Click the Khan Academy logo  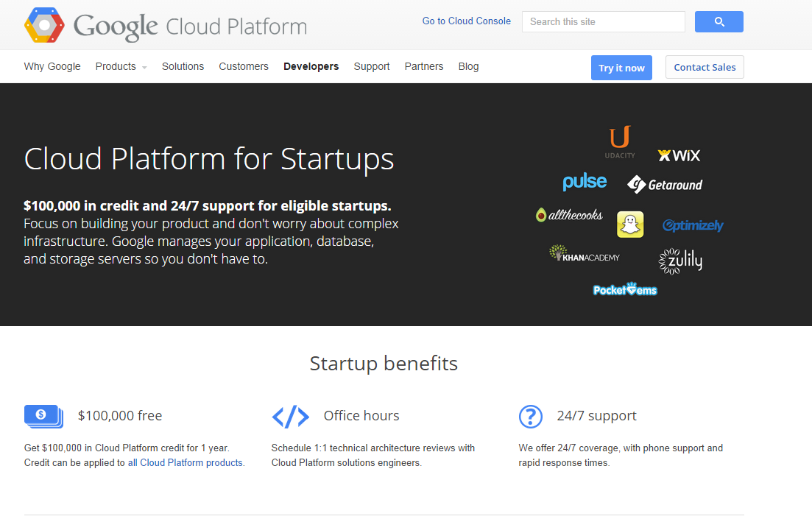[584, 253]
